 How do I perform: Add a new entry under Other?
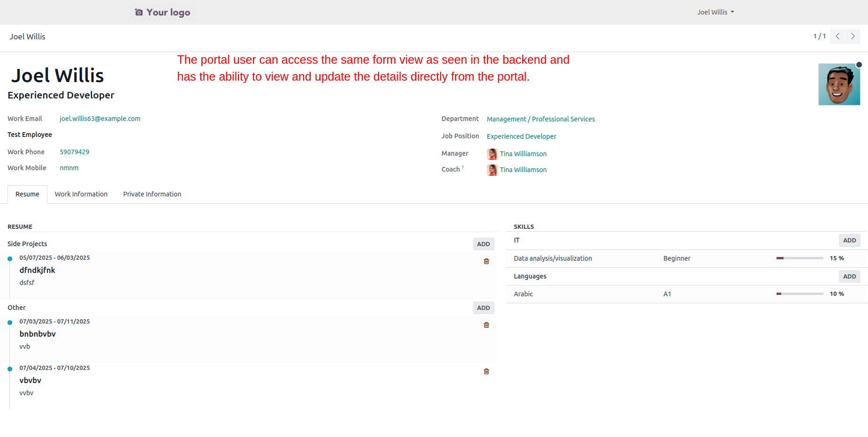[x=483, y=308]
